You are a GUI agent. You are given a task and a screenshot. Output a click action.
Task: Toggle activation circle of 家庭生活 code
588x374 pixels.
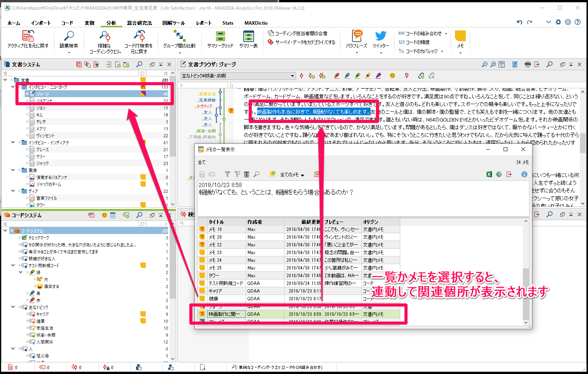pyautogui.click(x=27, y=328)
